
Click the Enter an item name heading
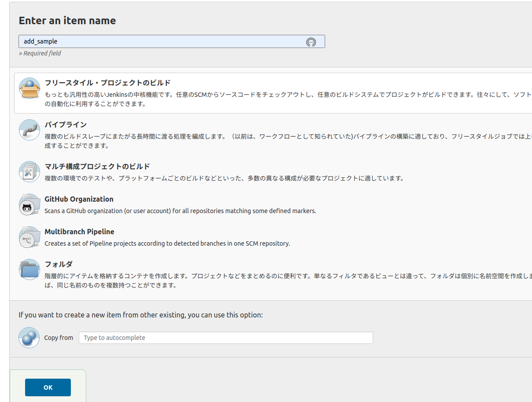67,21
